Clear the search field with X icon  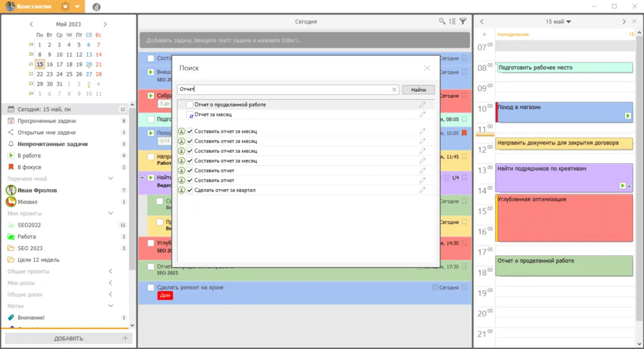[x=395, y=90]
